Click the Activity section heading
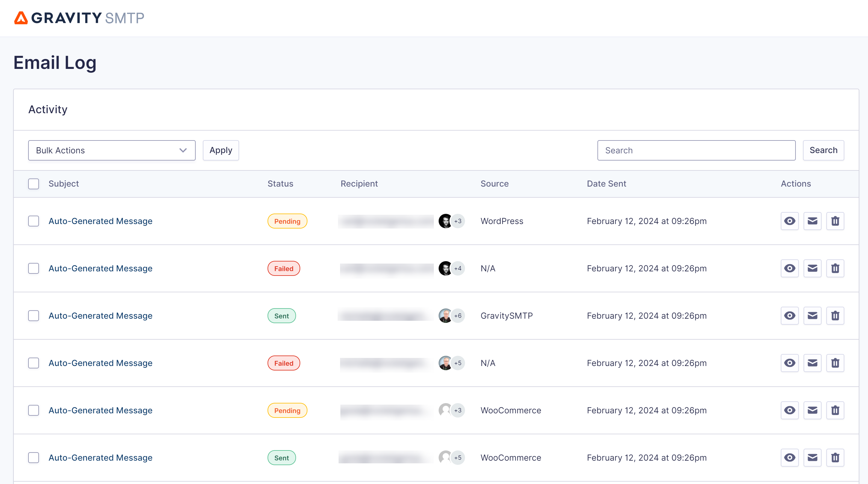Viewport: 868px width, 484px height. coord(48,109)
